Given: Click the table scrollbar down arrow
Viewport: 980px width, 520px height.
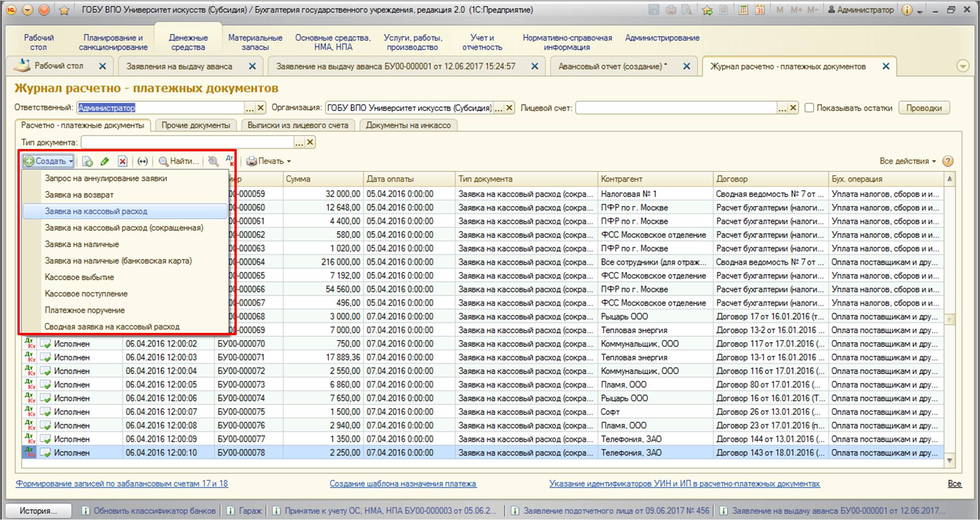Looking at the screenshot, I should pyautogui.click(x=950, y=461).
